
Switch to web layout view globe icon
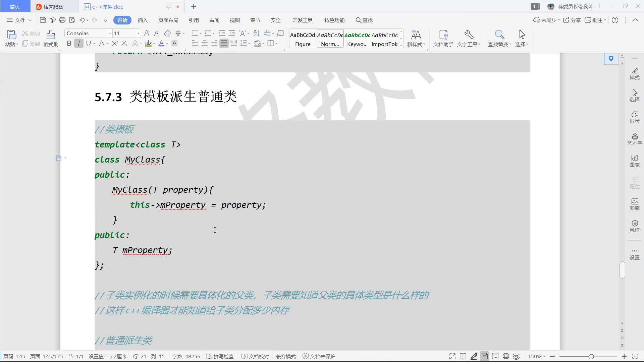click(506, 356)
